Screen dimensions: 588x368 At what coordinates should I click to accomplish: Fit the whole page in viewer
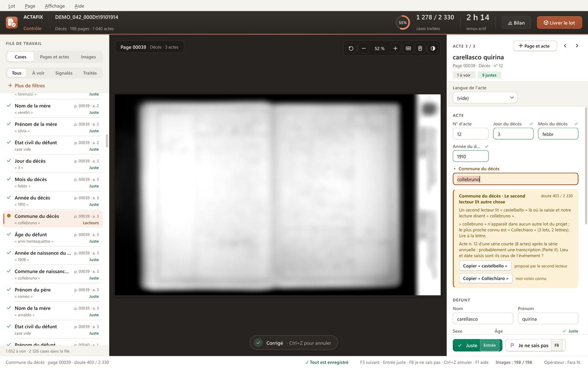(420, 49)
